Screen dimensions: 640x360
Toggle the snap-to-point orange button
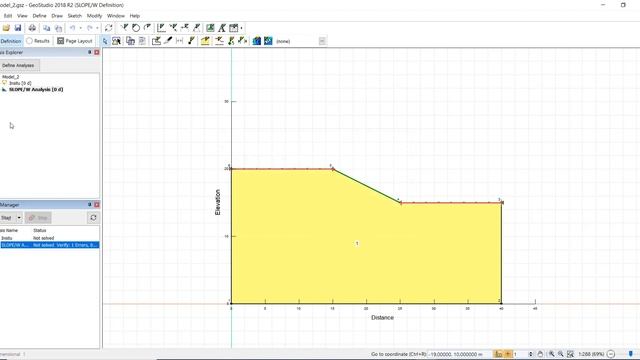[x=508, y=354]
